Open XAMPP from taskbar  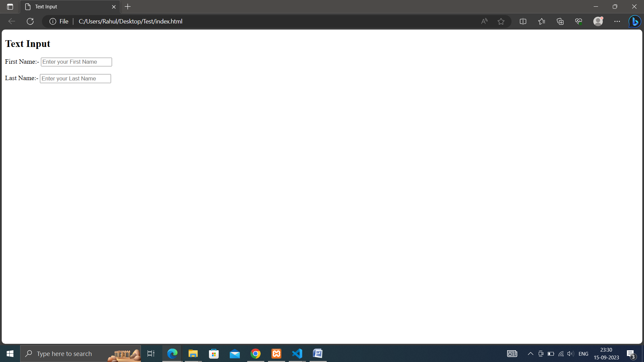coord(276,354)
